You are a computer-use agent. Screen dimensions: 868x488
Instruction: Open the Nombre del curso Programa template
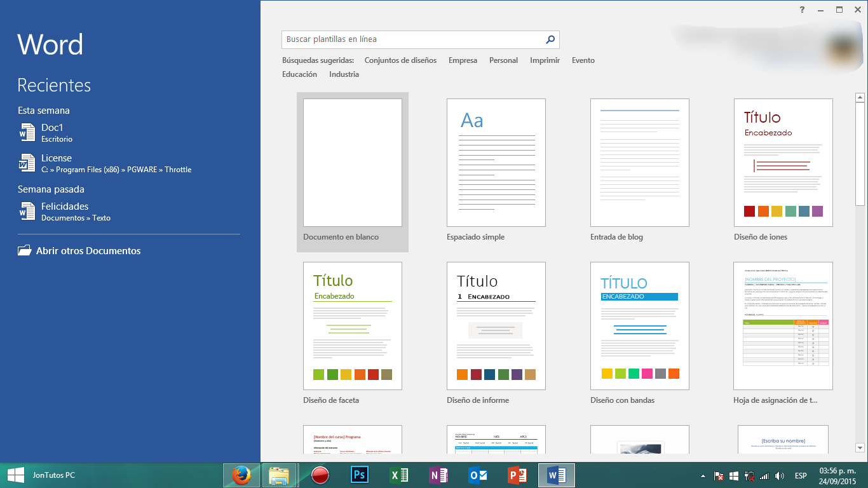(x=353, y=439)
